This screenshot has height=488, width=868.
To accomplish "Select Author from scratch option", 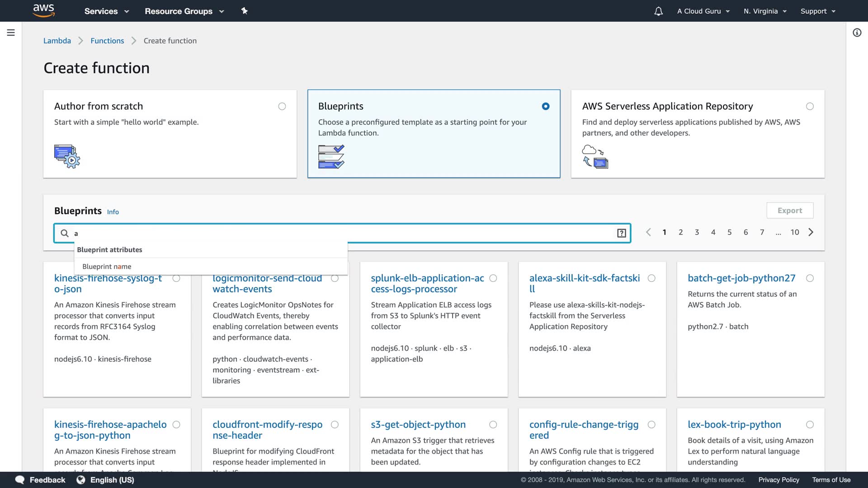I will (282, 107).
